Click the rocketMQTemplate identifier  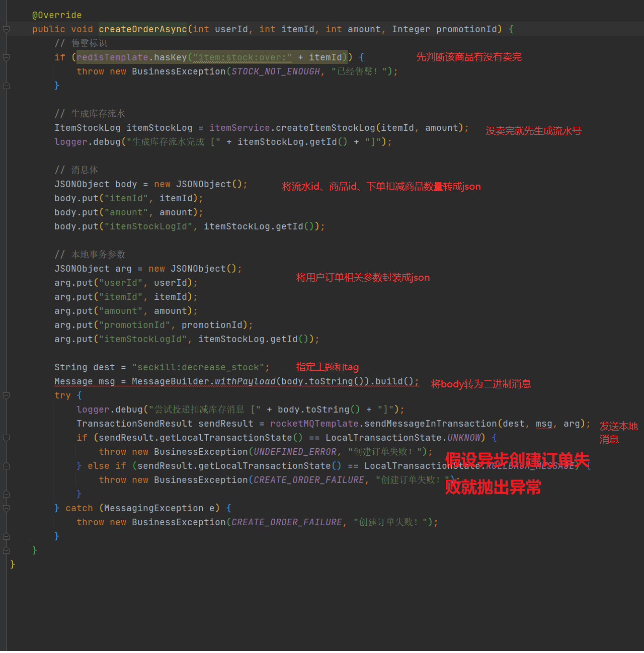pyautogui.click(x=314, y=424)
